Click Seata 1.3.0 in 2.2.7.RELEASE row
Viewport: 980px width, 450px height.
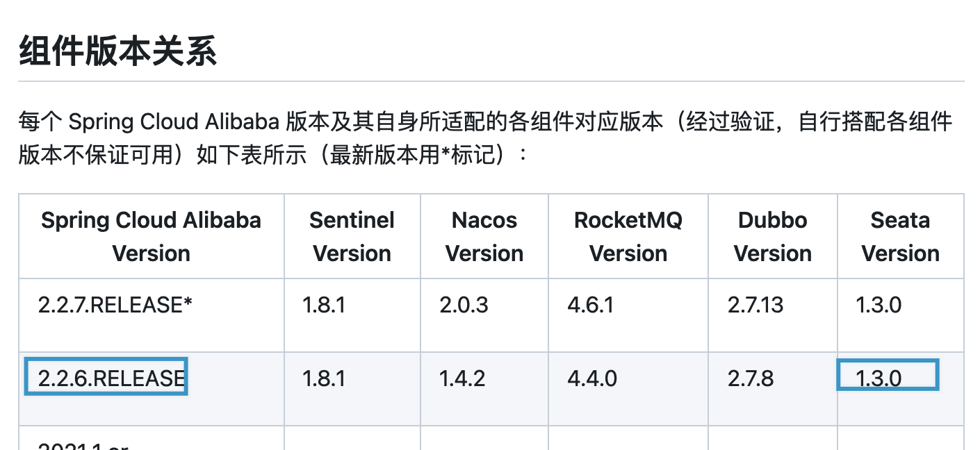[x=879, y=305]
